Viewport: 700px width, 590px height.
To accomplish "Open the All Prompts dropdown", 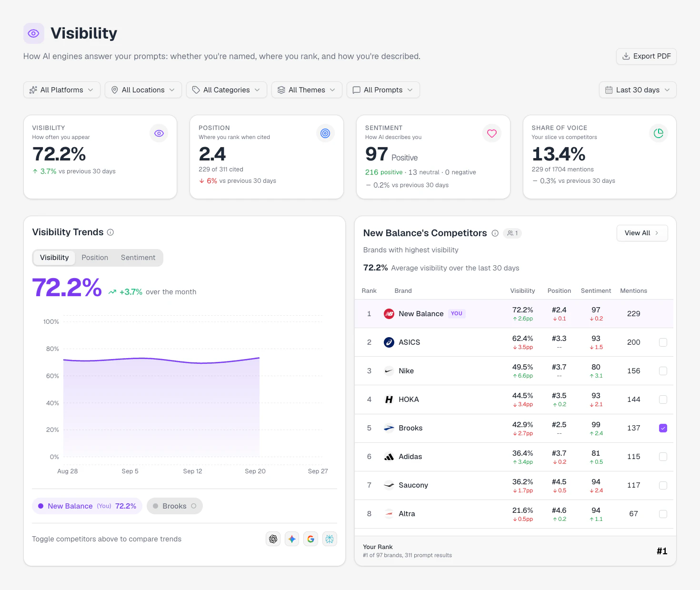I will pos(383,90).
